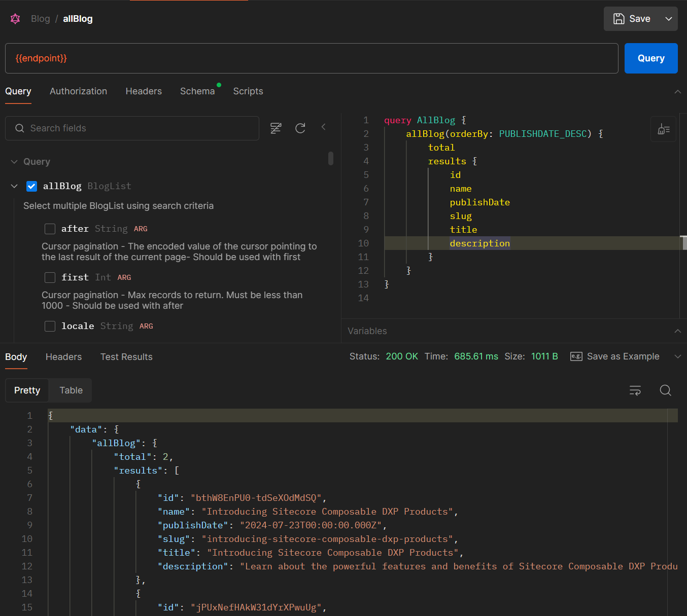
Task: Click the Blog collection breadcrumb
Action: 41,19
